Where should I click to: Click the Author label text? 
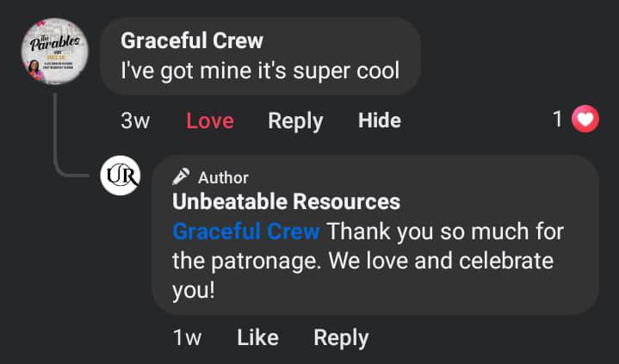223,177
